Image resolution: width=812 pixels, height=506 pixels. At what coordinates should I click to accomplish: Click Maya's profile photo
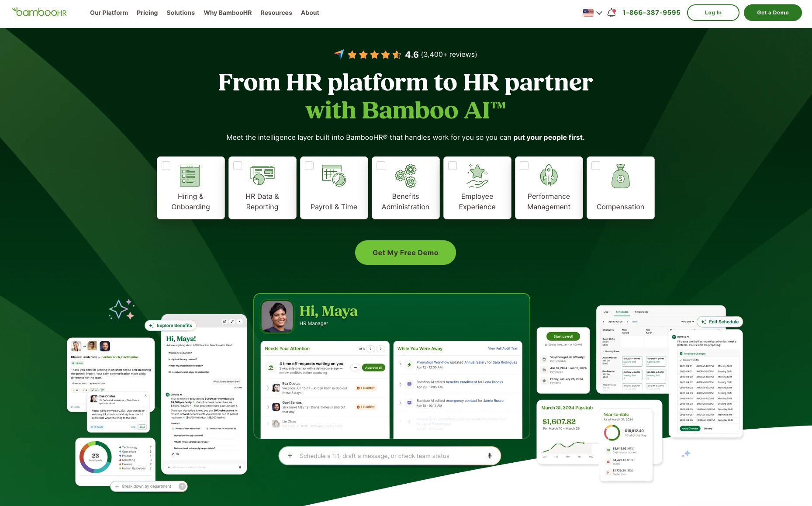(x=277, y=317)
